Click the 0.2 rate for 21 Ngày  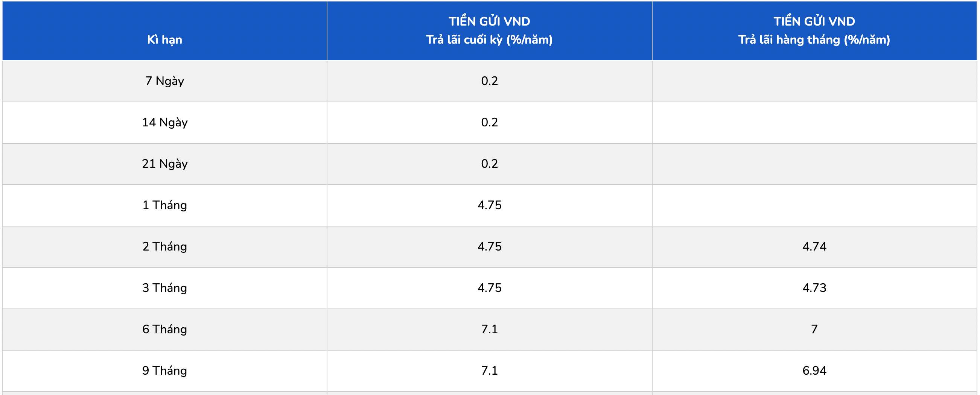(489, 164)
